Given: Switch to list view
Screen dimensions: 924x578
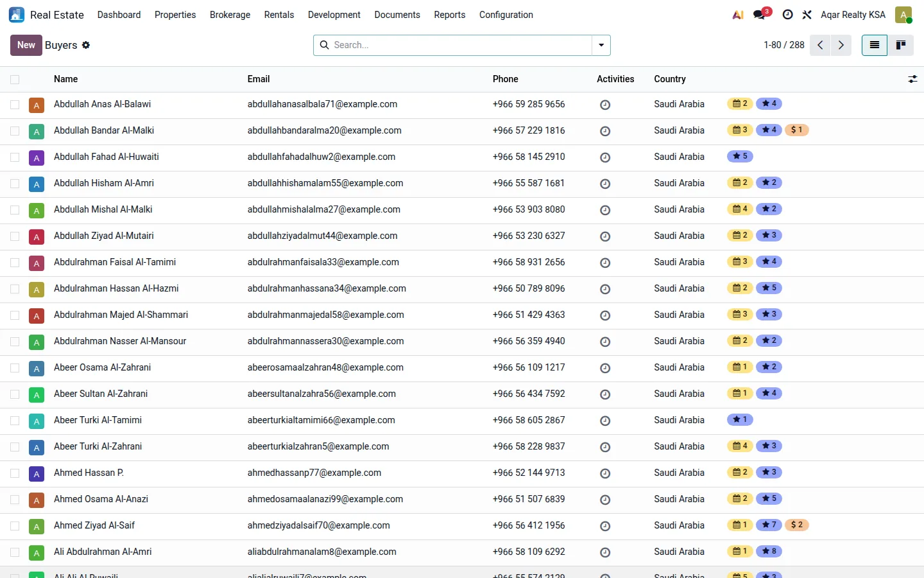Looking at the screenshot, I should click(x=875, y=45).
